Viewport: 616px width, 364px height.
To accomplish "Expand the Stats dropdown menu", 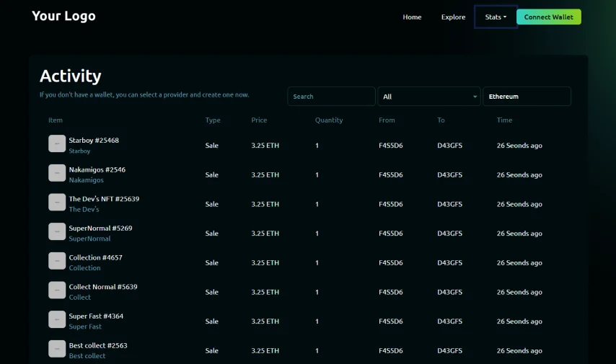I will 496,17.
